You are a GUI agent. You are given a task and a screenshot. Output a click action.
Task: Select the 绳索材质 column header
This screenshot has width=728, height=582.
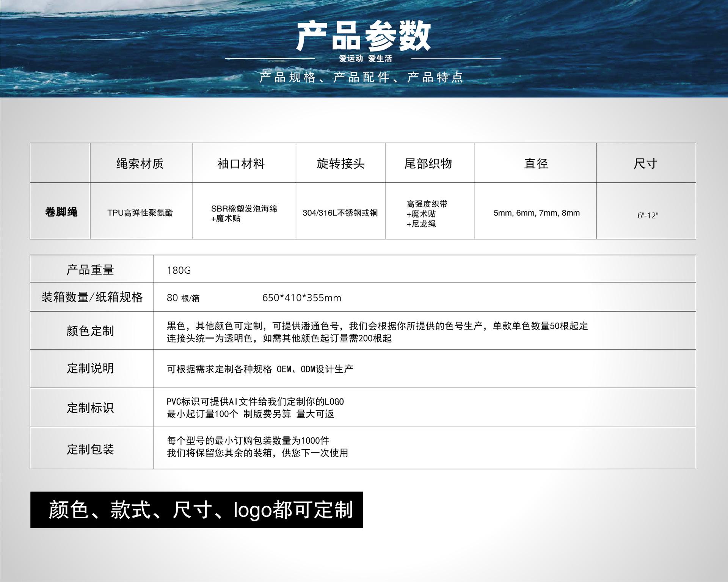pos(140,164)
